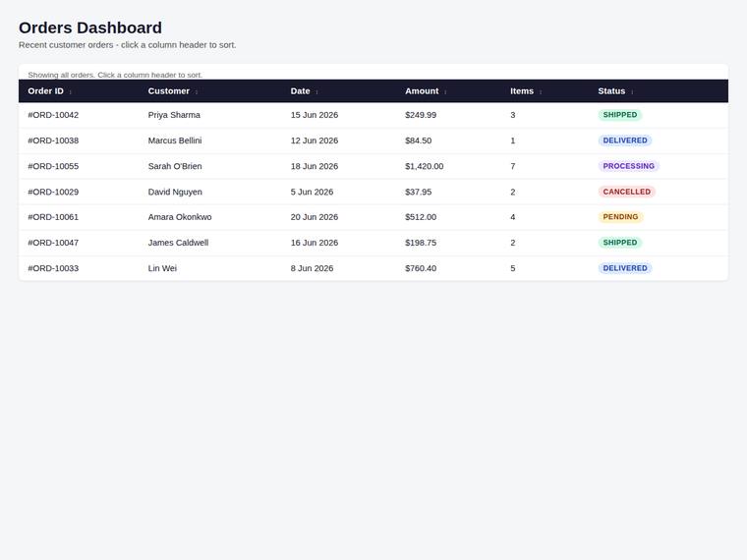Sort by the Status column header

[x=659, y=91]
